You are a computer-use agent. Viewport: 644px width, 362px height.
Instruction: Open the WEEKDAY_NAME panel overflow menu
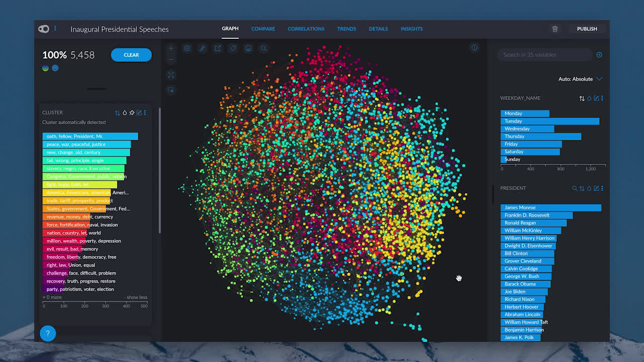[x=602, y=98]
